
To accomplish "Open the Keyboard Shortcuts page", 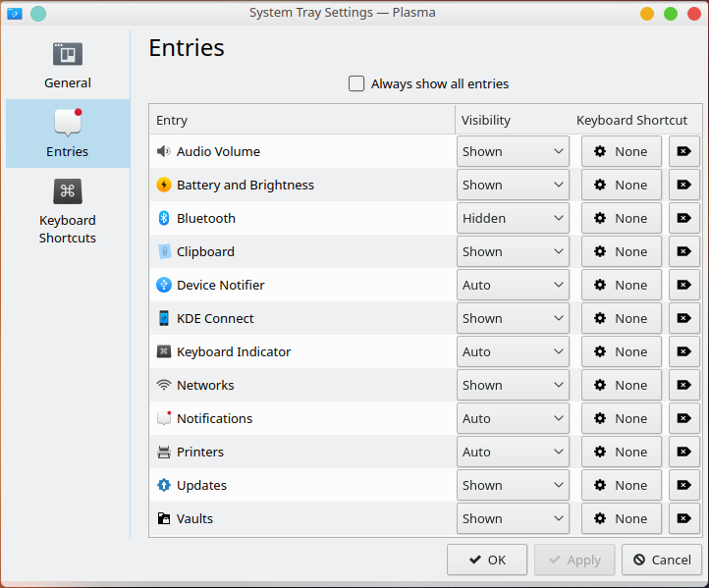I will 68,210.
